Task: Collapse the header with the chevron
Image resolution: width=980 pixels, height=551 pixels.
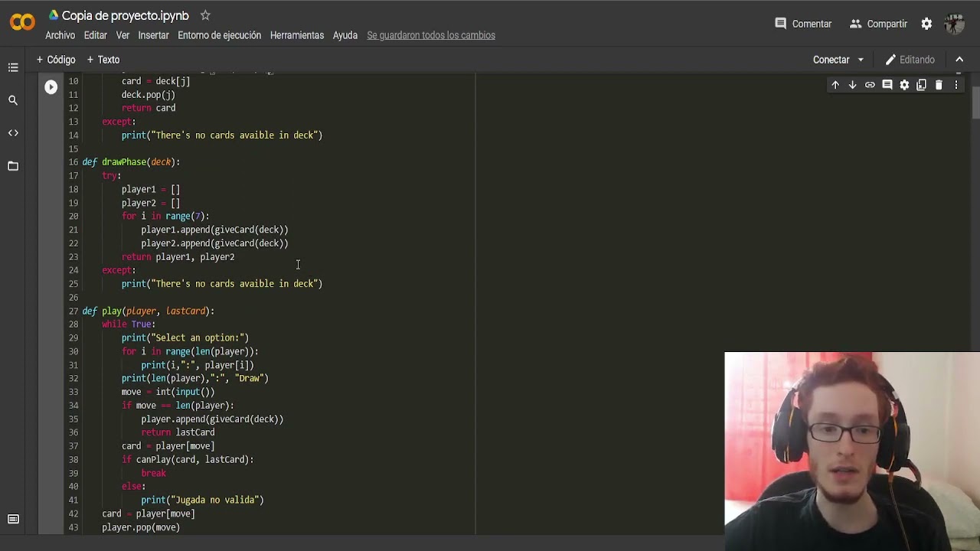Action: click(959, 60)
